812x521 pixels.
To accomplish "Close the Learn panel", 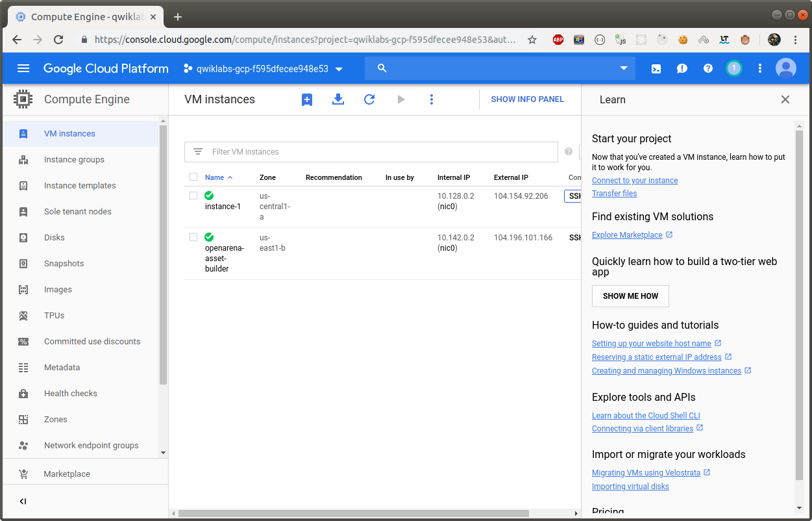I will click(x=785, y=99).
